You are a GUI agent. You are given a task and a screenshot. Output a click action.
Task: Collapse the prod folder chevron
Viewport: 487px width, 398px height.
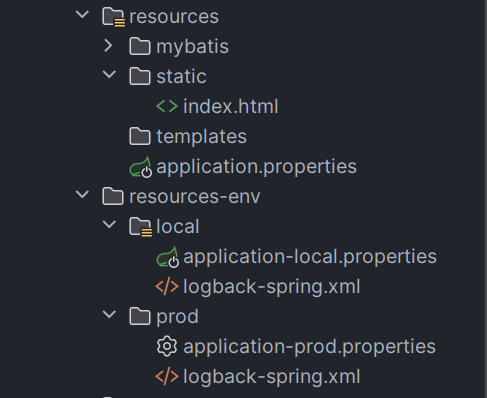(109, 314)
